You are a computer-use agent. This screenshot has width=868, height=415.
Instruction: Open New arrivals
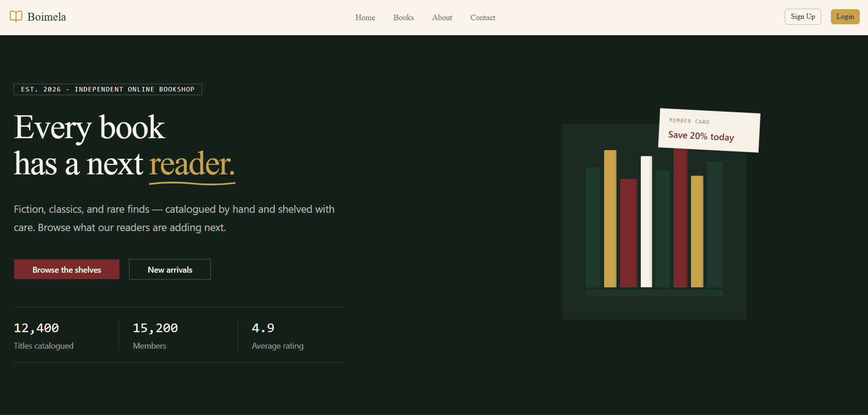pos(170,269)
